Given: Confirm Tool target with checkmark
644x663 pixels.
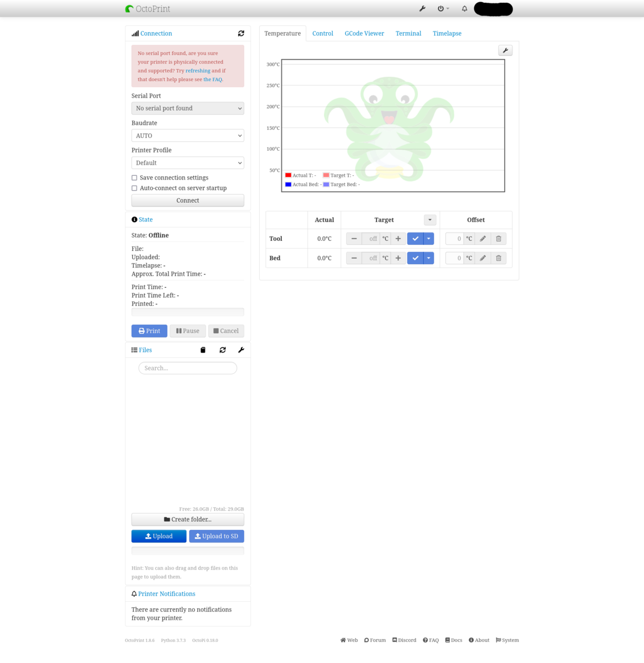Looking at the screenshot, I should [416, 239].
